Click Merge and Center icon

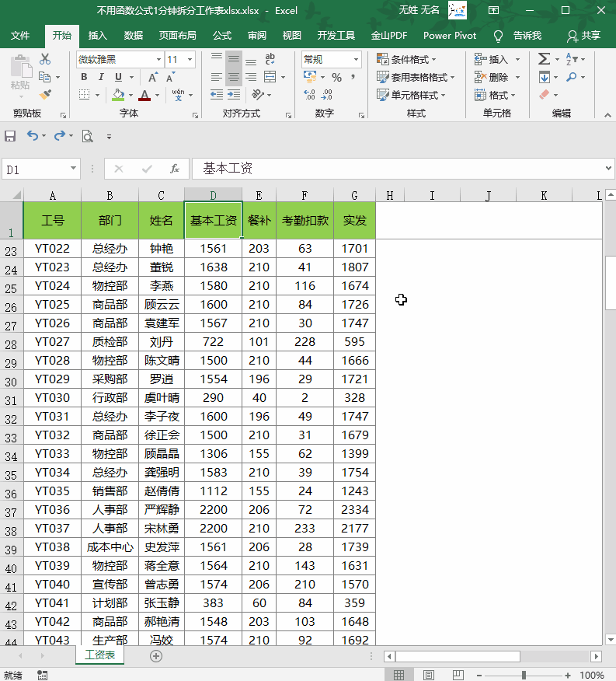270,77
